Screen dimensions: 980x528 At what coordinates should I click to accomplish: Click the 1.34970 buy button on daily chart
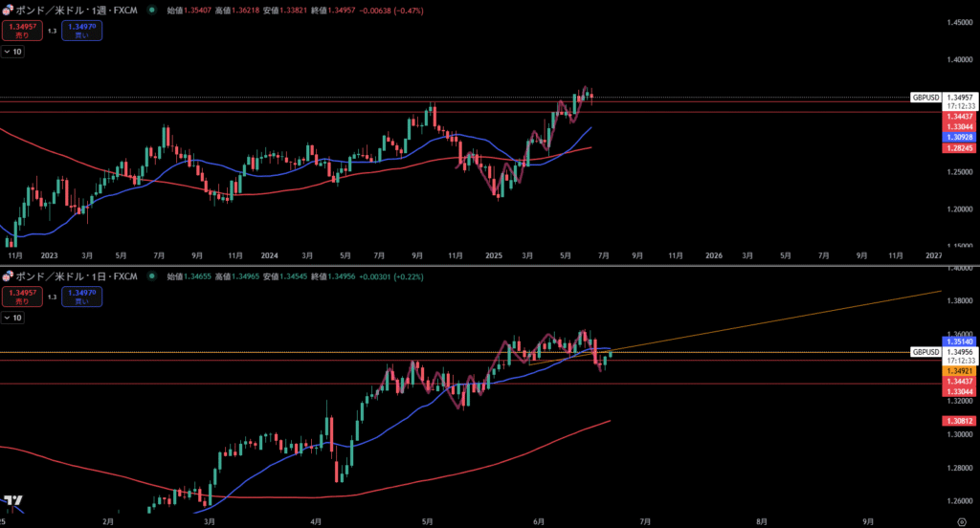82,297
